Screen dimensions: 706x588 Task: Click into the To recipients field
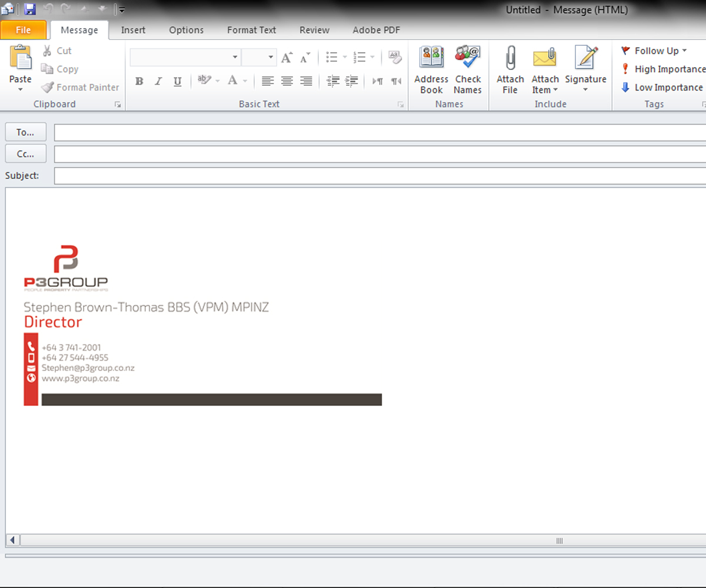380,132
